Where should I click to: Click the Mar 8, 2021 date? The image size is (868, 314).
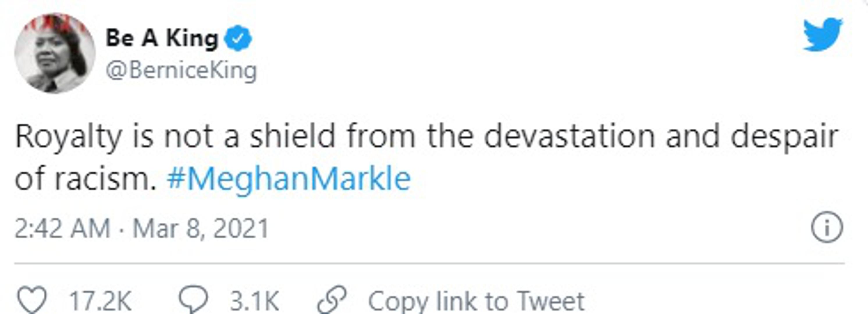pos(200,229)
